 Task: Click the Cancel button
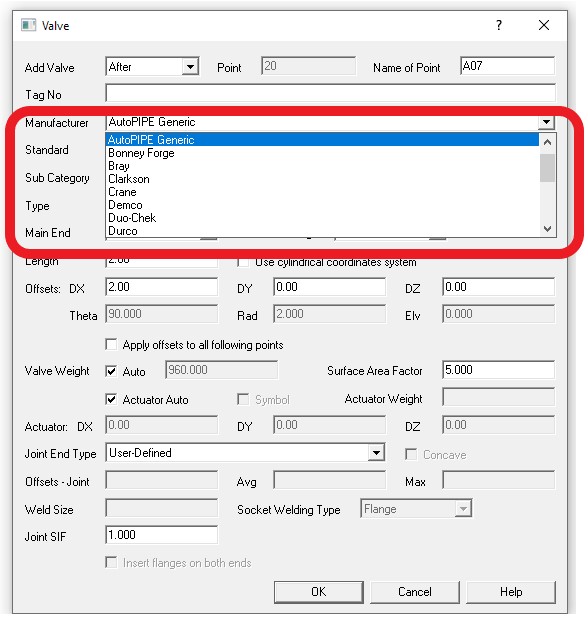(415, 592)
